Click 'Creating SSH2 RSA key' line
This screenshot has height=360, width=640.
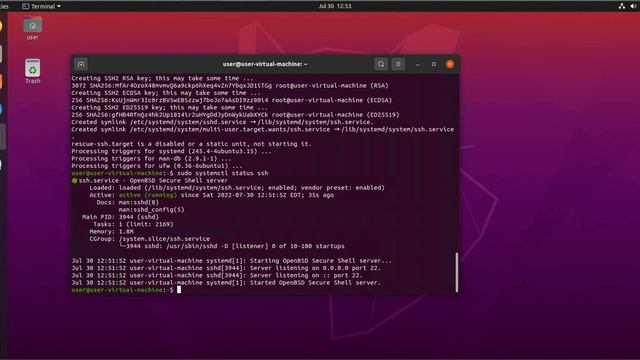(x=162, y=78)
